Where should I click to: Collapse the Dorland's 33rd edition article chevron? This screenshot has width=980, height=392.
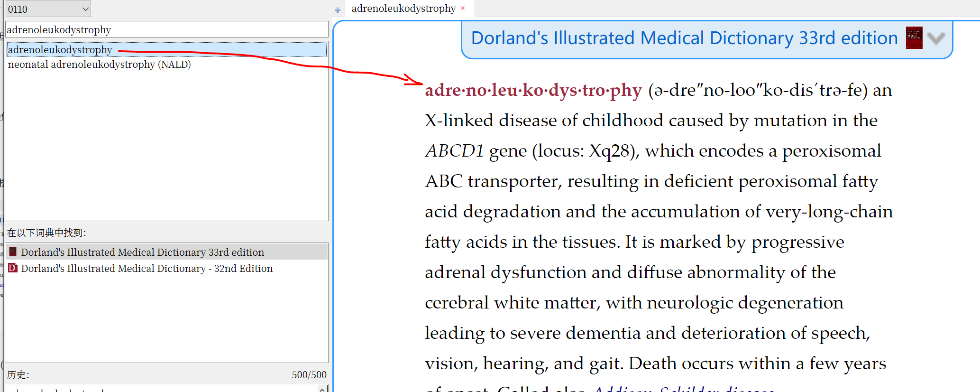tap(935, 38)
